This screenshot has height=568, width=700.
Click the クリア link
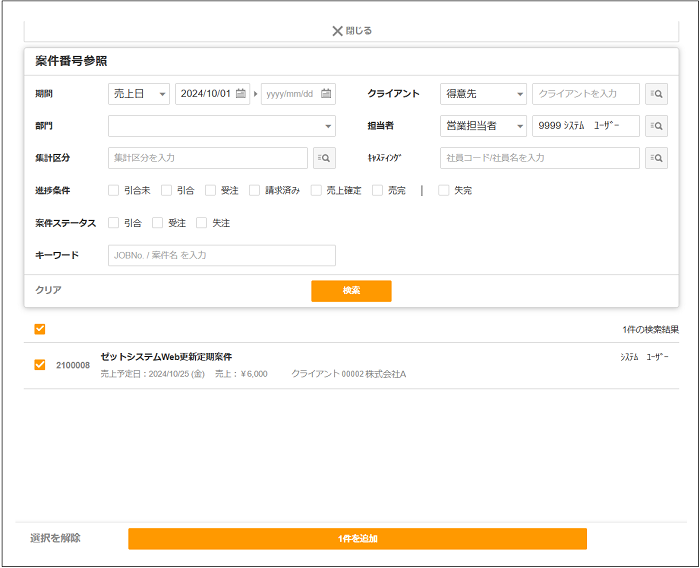tap(49, 290)
